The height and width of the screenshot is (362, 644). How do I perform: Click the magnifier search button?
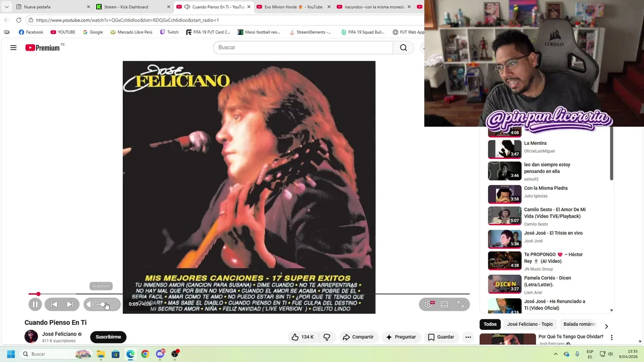pos(403,47)
